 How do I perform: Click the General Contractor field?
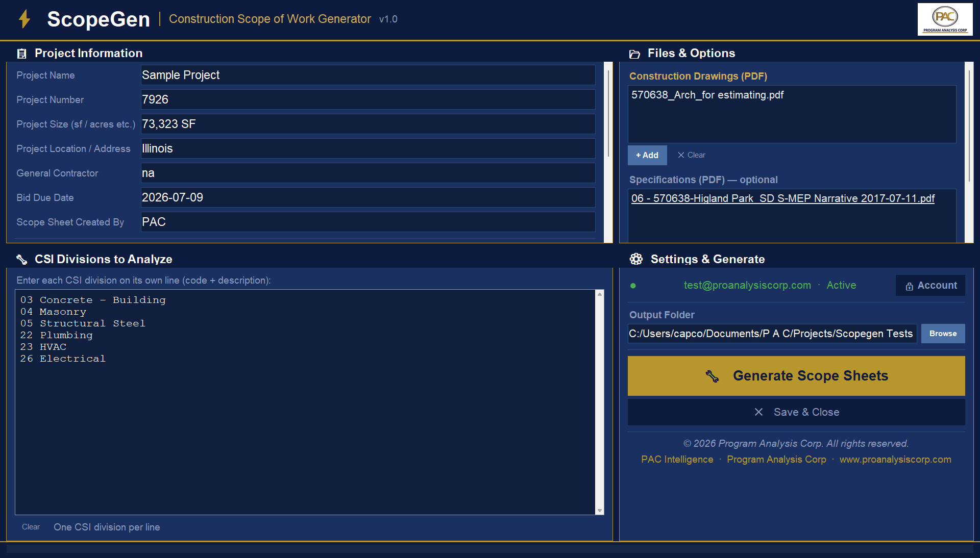367,173
